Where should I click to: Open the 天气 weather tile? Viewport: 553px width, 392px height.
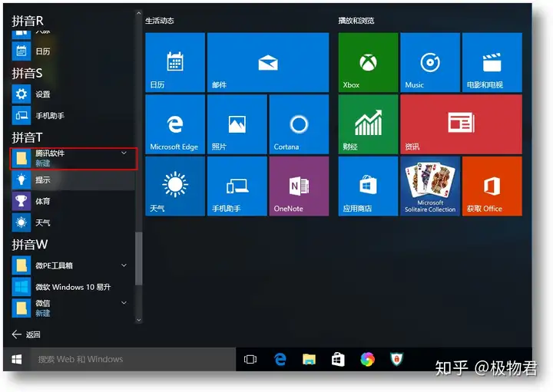pos(175,186)
